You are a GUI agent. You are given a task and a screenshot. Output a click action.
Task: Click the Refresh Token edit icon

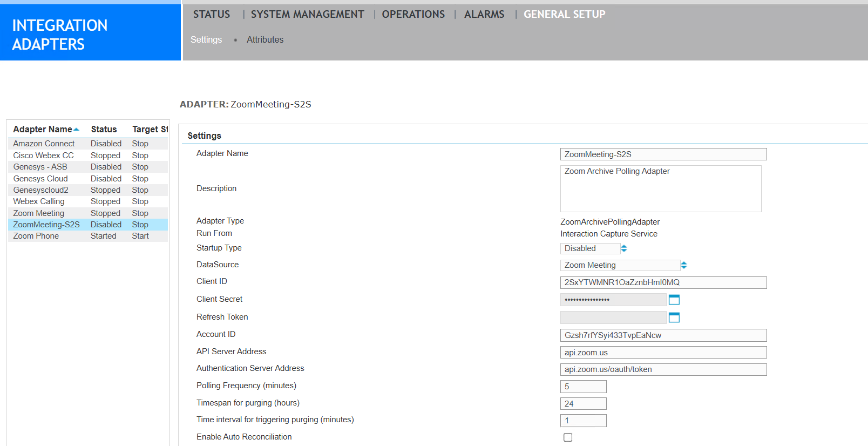point(674,317)
